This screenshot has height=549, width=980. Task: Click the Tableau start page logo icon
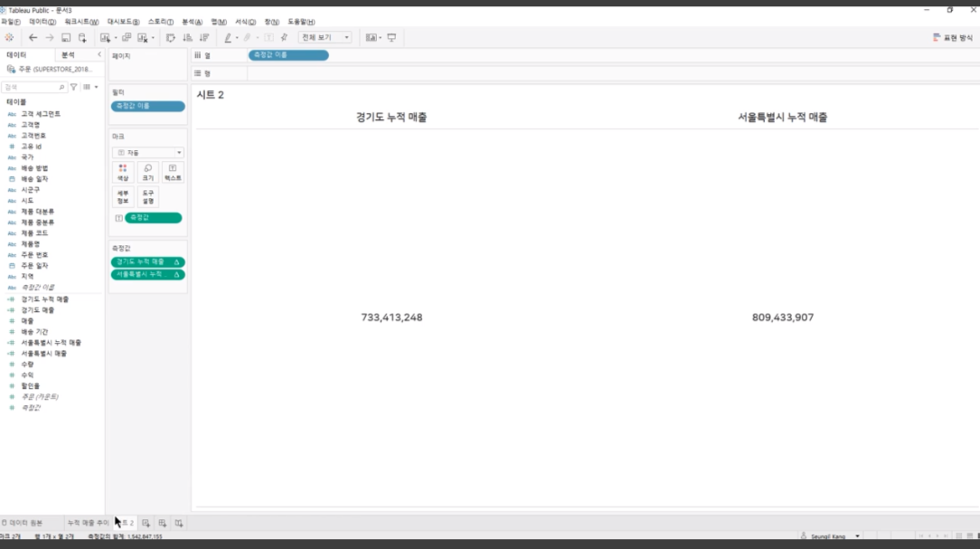point(9,37)
